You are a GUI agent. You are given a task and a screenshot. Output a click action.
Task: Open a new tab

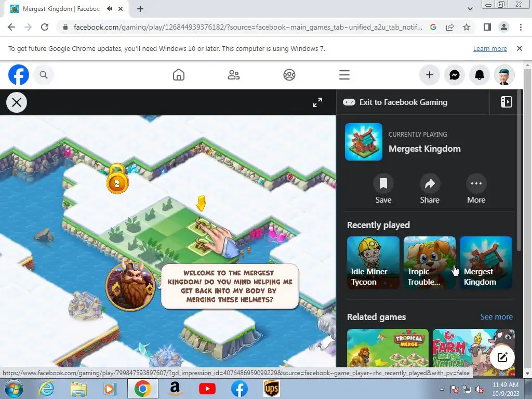(x=140, y=9)
